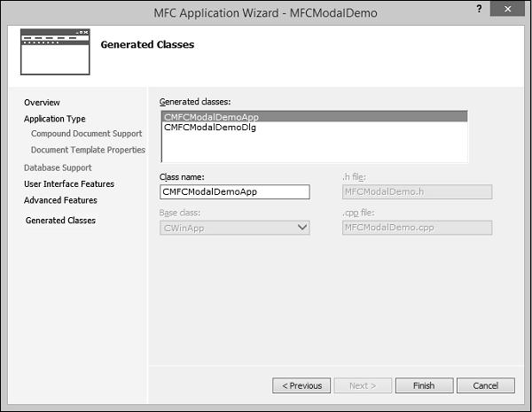
Task: Open User Interface Features page
Action: point(69,183)
